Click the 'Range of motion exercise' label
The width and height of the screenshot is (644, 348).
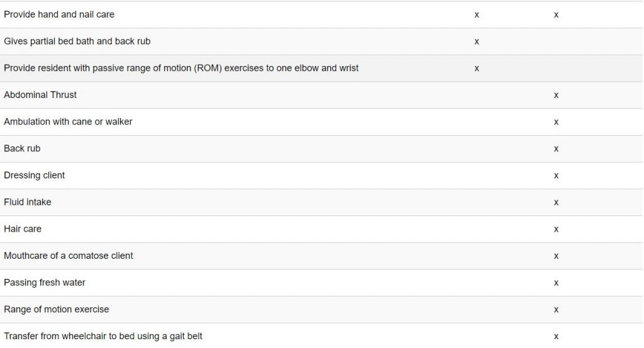(56, 310)
